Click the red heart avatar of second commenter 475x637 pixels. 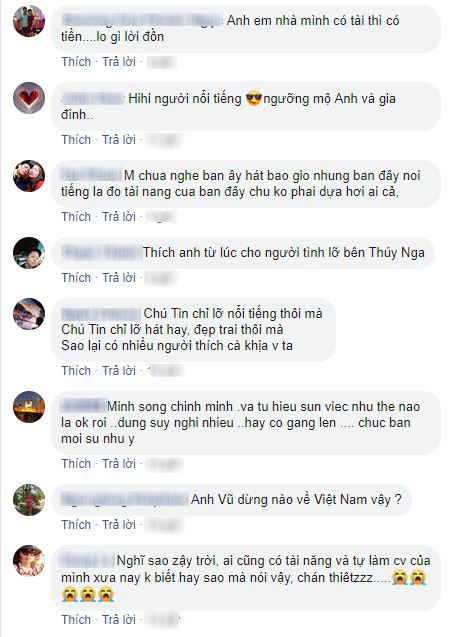point(29,98)
